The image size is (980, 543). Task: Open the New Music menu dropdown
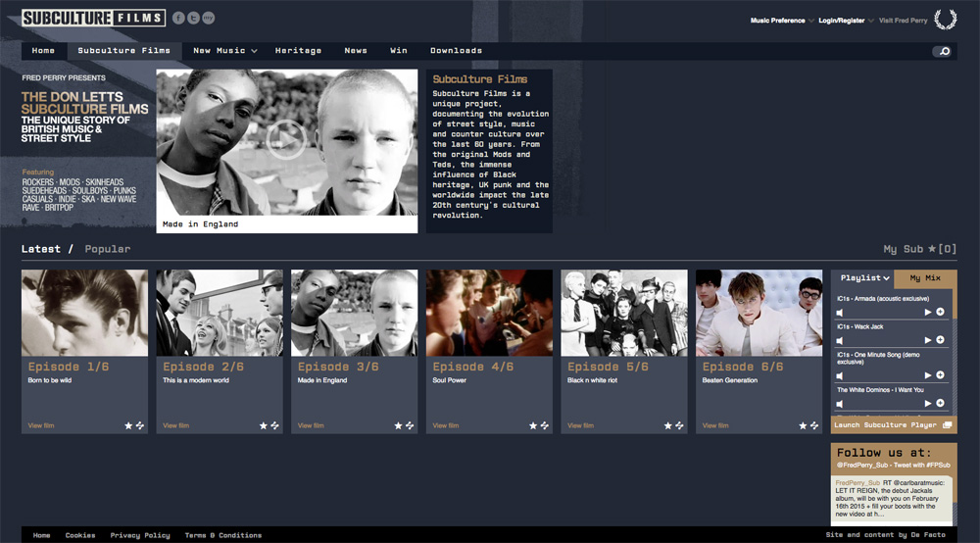(x=224, y=51)
